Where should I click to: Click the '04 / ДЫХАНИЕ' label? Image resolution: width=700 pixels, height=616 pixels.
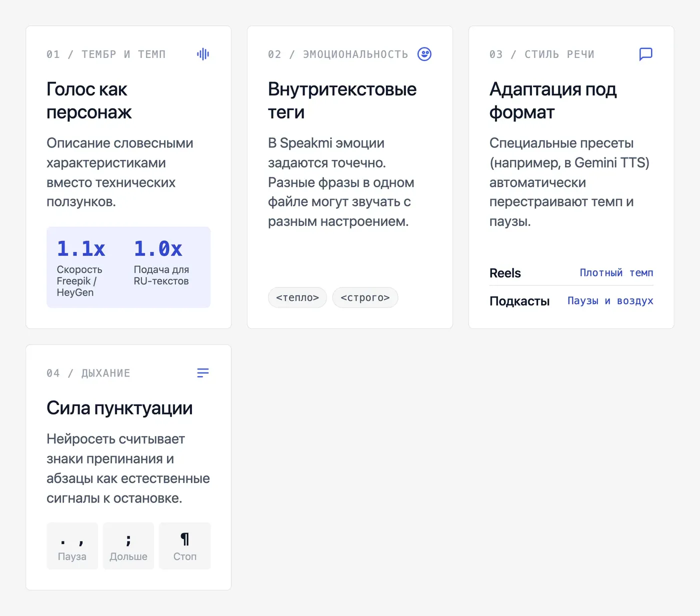88,373
